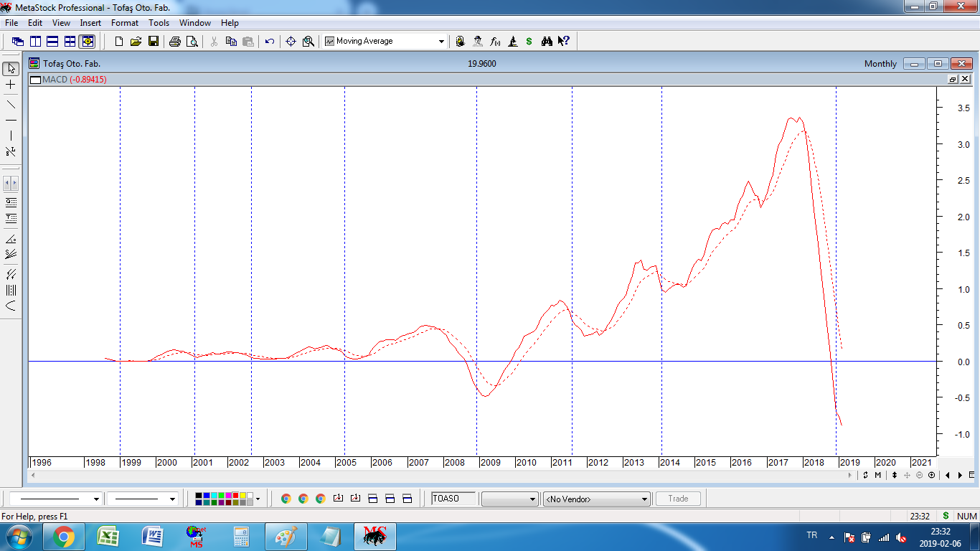Select the Fibonacci fan lines tool
Screen dimensions: 980x551
pos(11,254)
